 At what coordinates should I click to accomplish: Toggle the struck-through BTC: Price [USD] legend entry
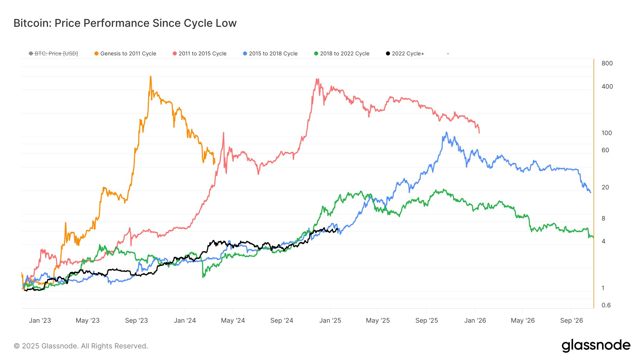(56, 54)
